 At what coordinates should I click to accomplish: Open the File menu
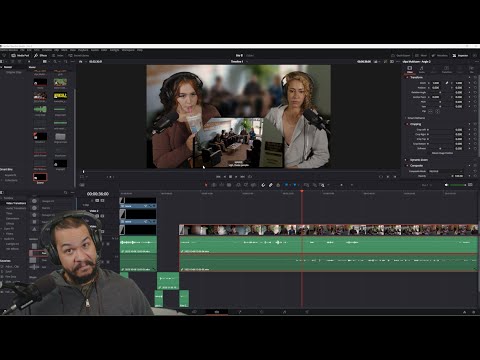coord(22,50)
